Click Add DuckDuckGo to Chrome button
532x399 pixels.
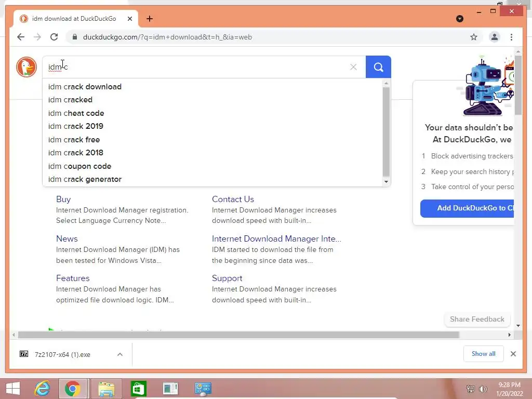[x=467, y=208]
